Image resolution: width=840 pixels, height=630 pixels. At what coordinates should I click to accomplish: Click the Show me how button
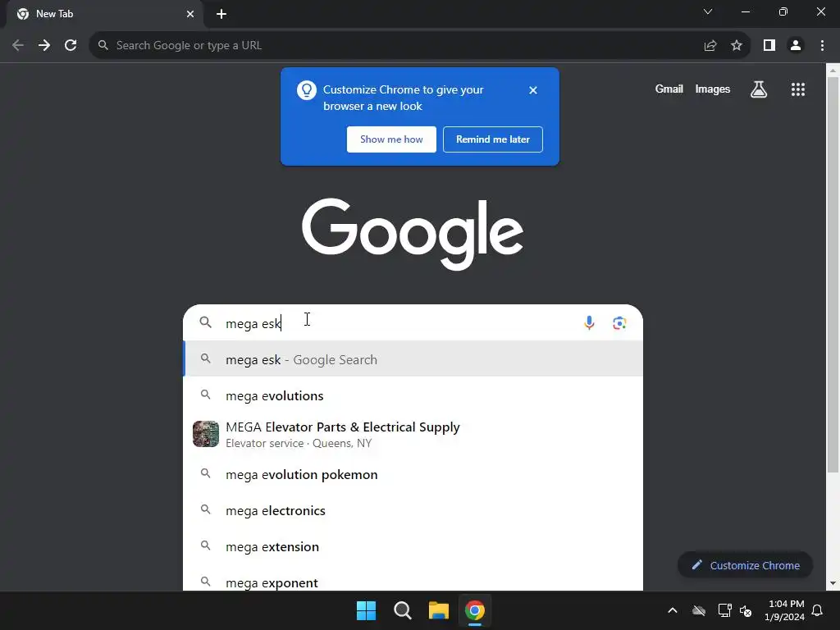(391, 139)
